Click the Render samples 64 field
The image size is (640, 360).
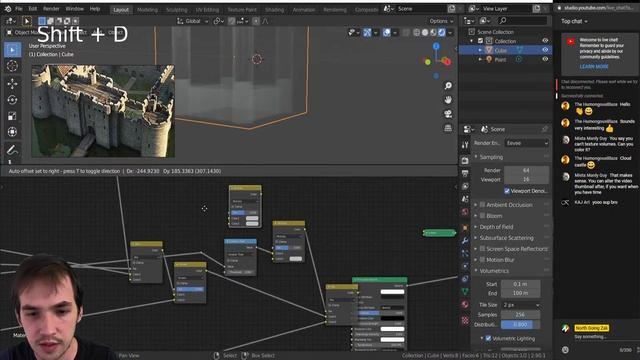[x=527, y=170]
